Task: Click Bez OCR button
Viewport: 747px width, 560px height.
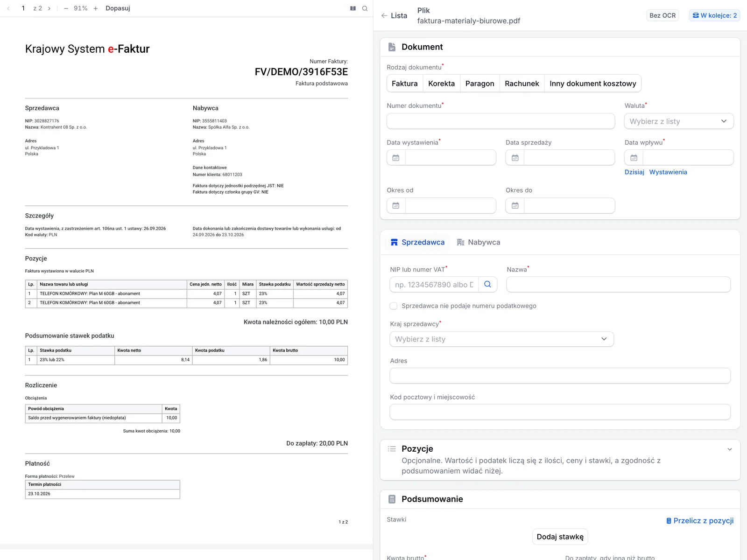Action: pyautogui.click(x=662, y=15)
